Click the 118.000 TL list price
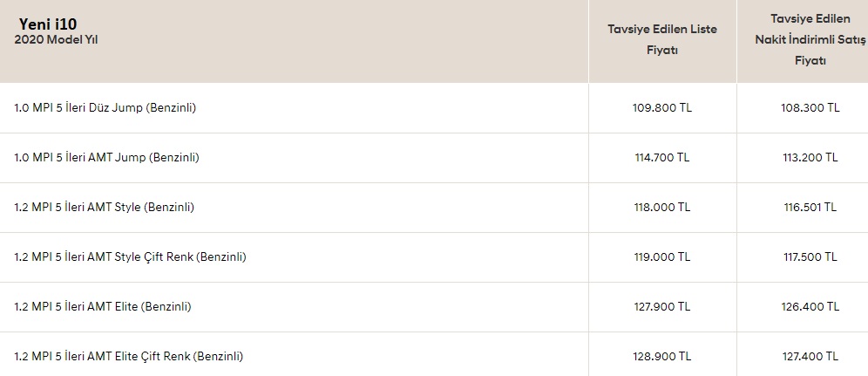 point(662,208)
